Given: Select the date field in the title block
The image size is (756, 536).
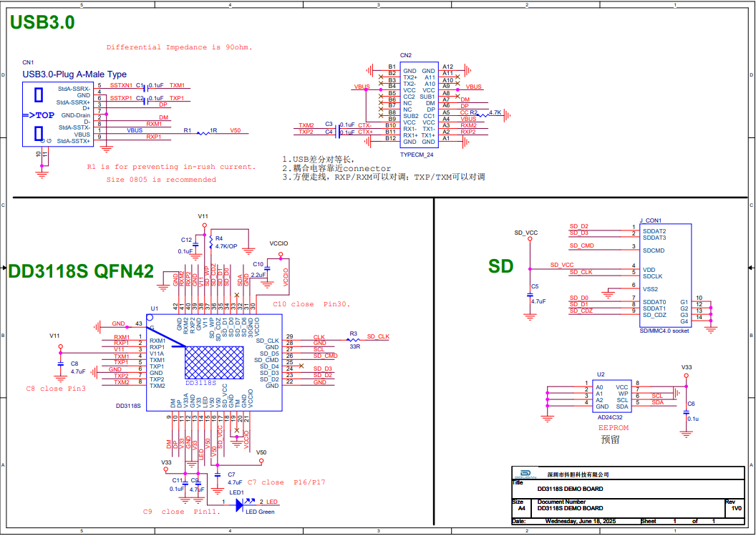Looking at the screenshot, I should tap(580, 520).
